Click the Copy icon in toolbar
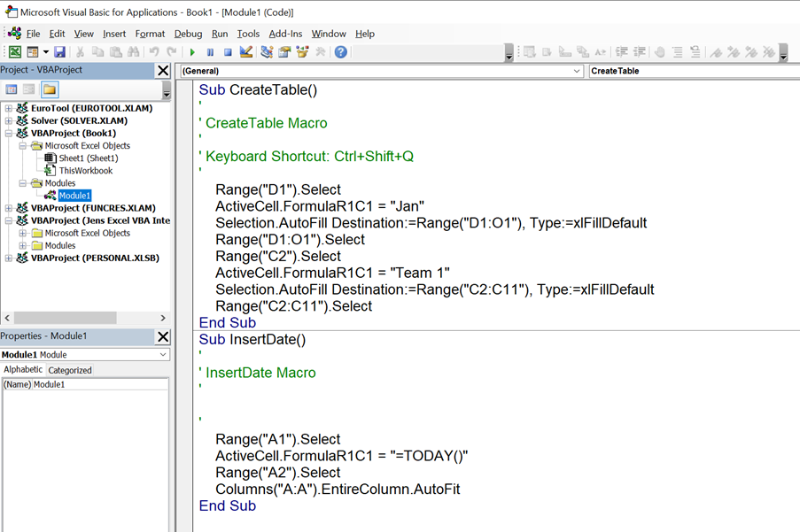Screen dimensions: 800x532 tap(97, 51)
